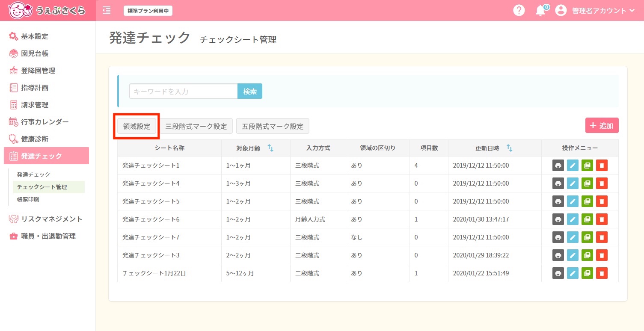The image size is (644, 331).
Task: Print 発達チェックシート6 using printer icon
Action: [x=558, y=219]
